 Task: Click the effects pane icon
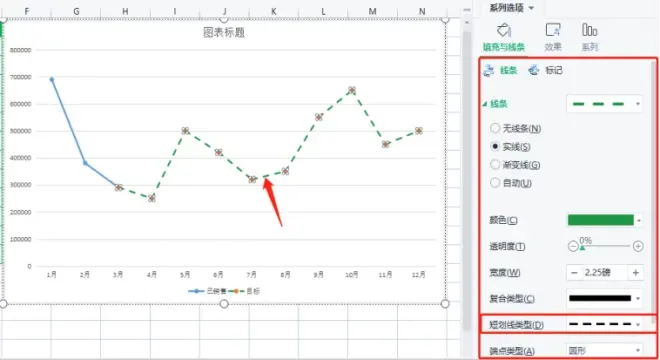tap(553, 30)
